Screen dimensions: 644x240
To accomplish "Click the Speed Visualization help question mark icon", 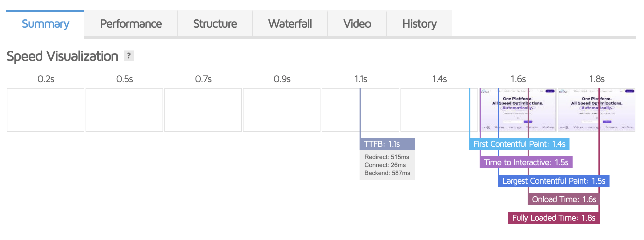I will pos(129,56).
